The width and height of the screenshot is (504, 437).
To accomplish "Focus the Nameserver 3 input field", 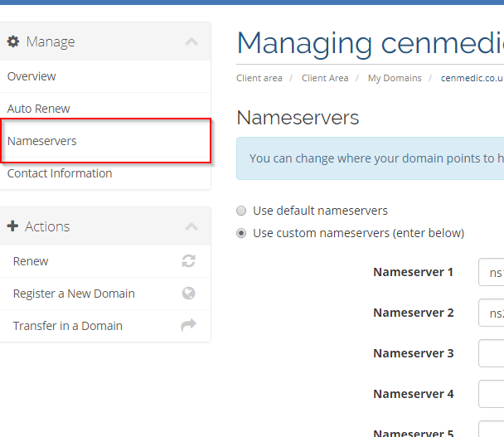I will [491, 353].
